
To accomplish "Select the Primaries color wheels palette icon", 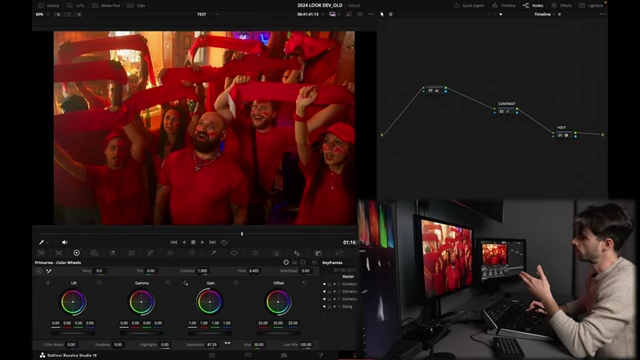I will tap(76, 253).
